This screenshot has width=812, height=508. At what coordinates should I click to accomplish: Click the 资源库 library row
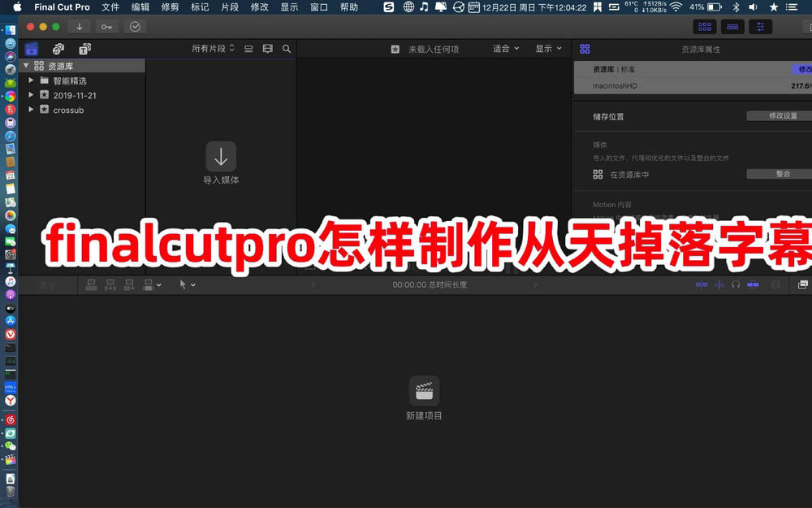tap(82, 66)
